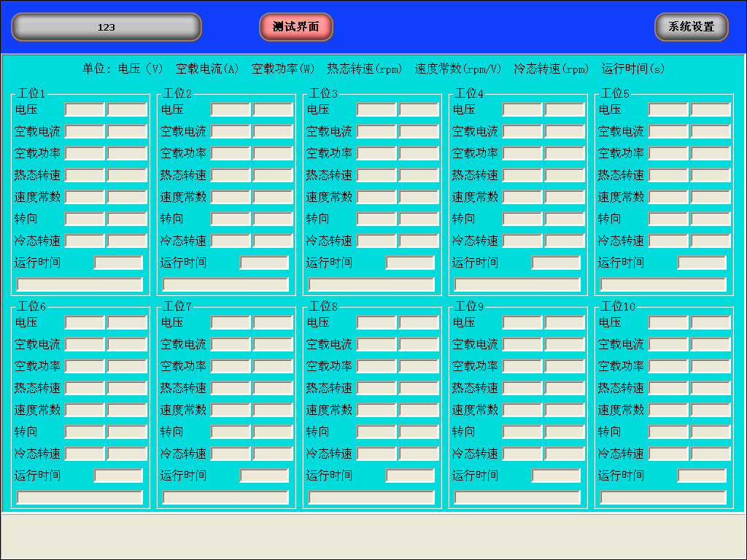Click left 电压 field in 工位3
This screenshot has height=560, width=747.
376,109
